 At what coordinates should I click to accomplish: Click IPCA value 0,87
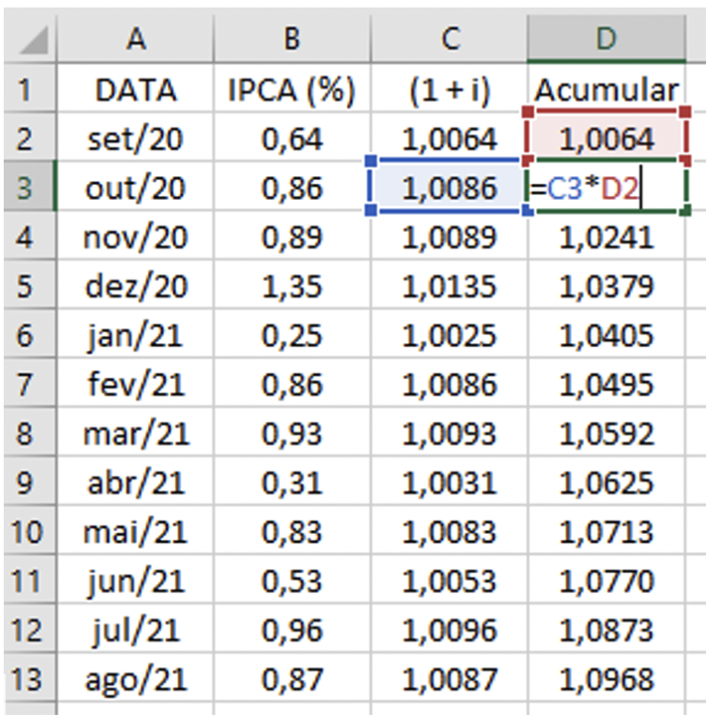[x=292, y=678]
